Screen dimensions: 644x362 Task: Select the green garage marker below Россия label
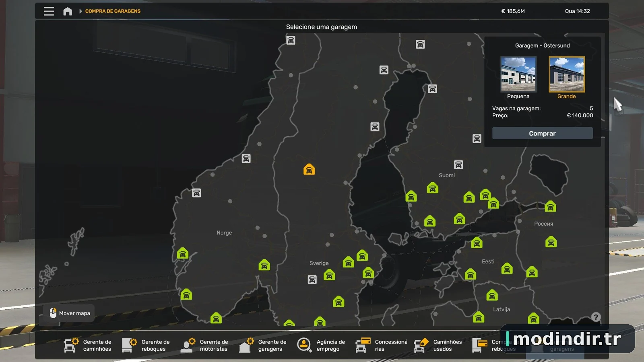(551, 242)
